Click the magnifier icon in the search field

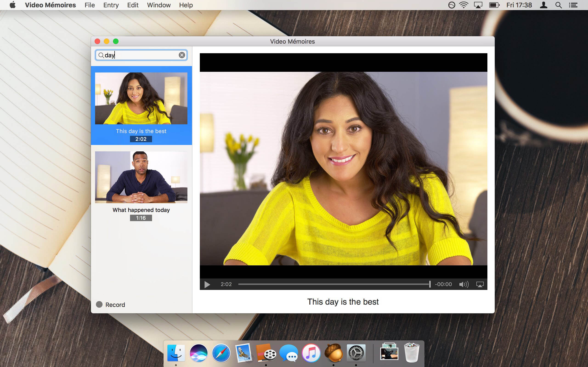[x=101, y=55]
